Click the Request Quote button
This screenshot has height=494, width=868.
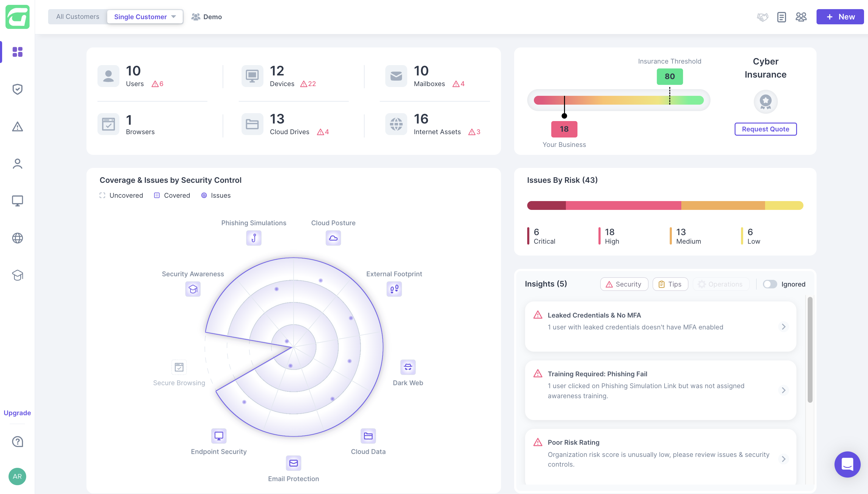point(765,129)
